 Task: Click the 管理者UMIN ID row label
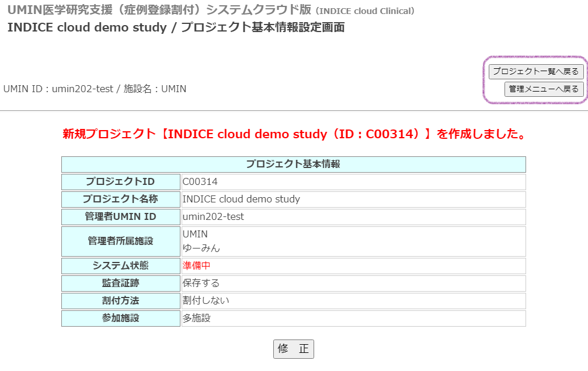pyautogui.click(x=120, y=216)
